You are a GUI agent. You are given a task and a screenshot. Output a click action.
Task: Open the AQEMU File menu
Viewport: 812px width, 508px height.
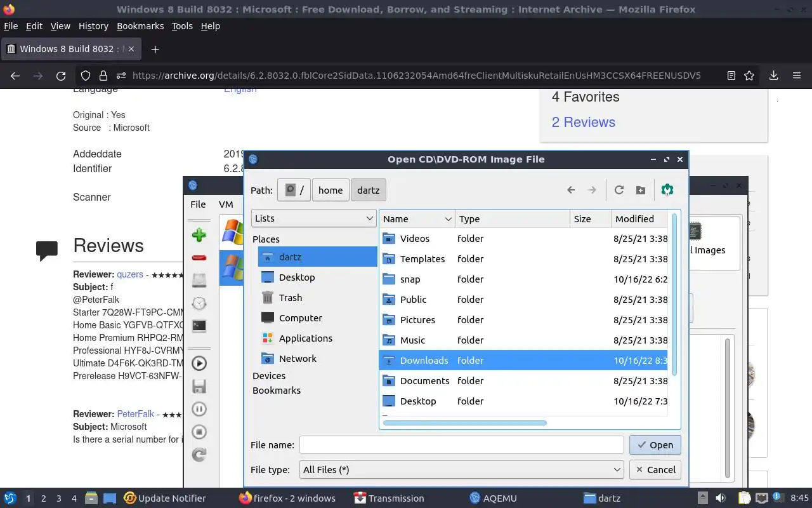click(x=198, y=204)
